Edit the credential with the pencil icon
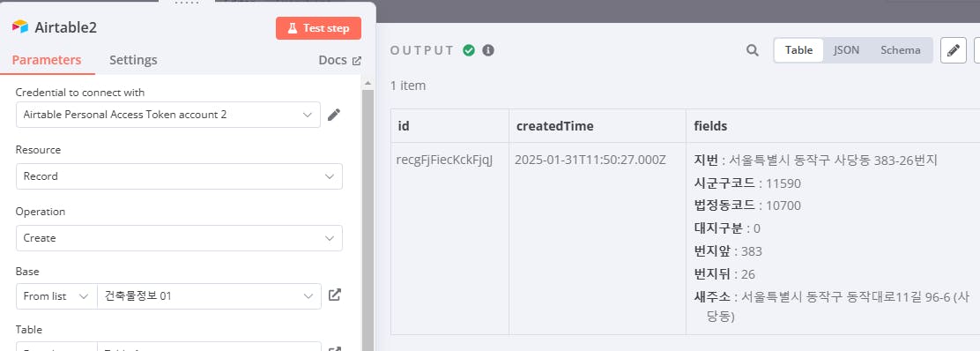The image size is (980, 351). click(x=334, y=115)
